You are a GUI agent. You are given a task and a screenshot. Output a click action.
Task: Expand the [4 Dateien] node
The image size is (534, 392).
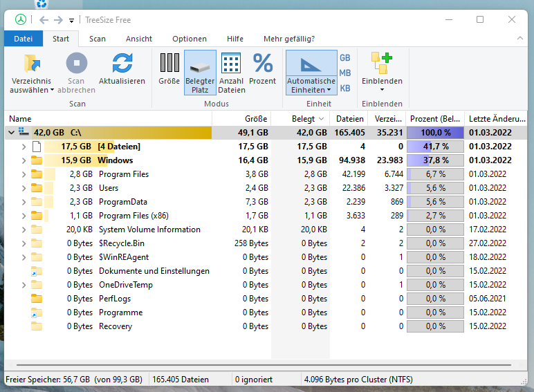[24, 147]
